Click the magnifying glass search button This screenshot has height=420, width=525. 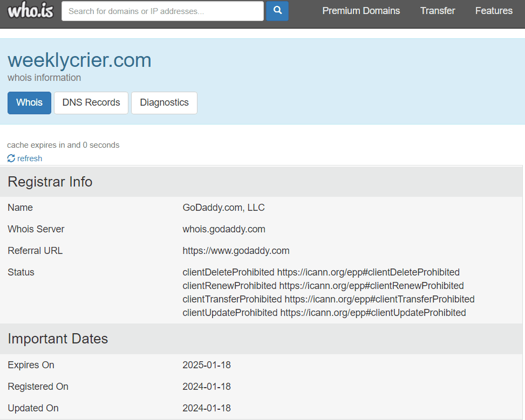coord(277,11)
